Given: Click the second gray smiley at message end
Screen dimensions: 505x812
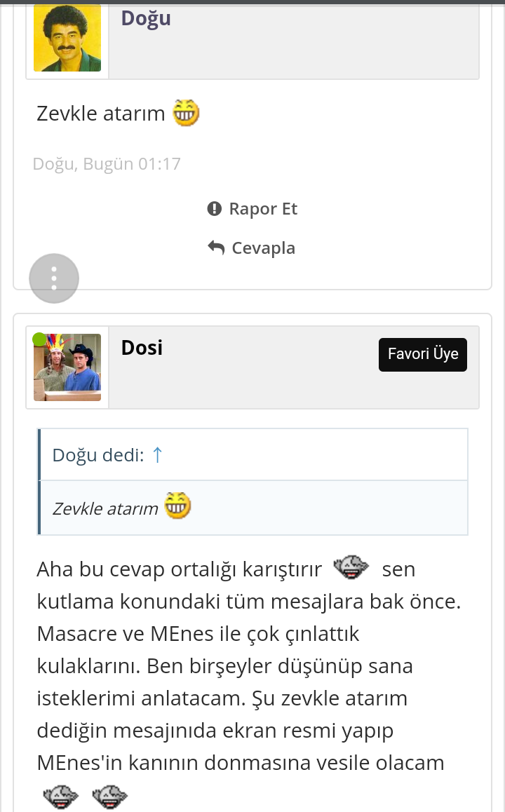Looking at the screenshot, I should (x=109, y=796).
